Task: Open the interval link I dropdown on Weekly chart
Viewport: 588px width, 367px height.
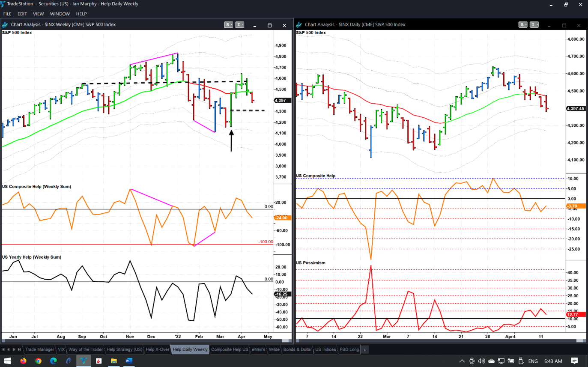Action: (240, 25)
